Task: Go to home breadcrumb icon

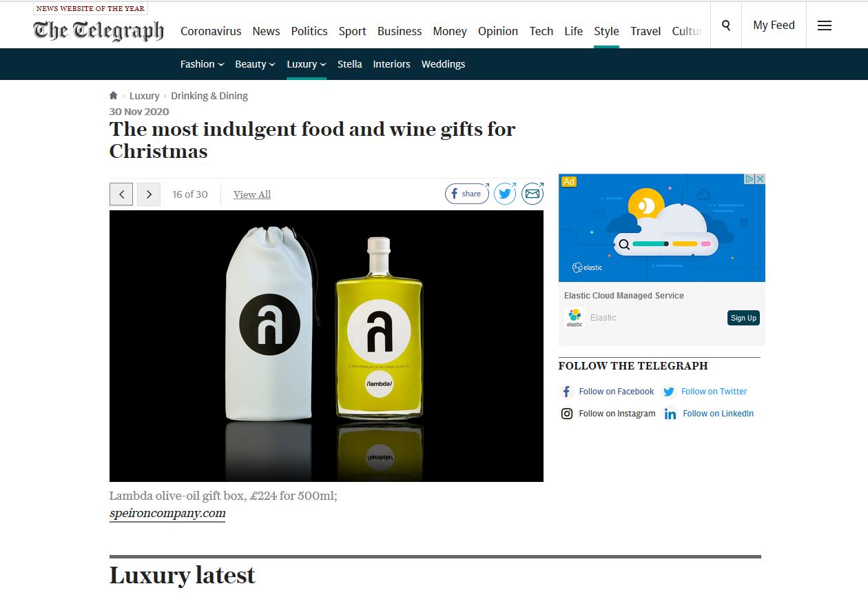Action: (x=114, y=96)
